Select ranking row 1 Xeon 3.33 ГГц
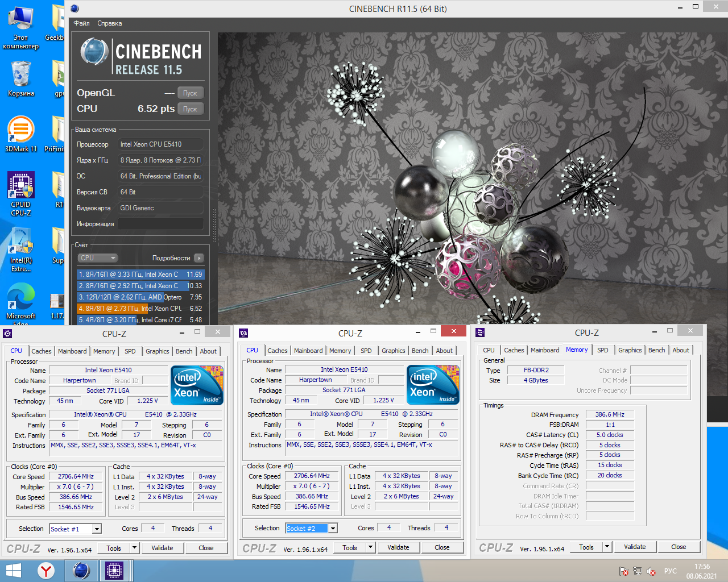The height and width of the screenshot is (582, 728). click(140, 275)
